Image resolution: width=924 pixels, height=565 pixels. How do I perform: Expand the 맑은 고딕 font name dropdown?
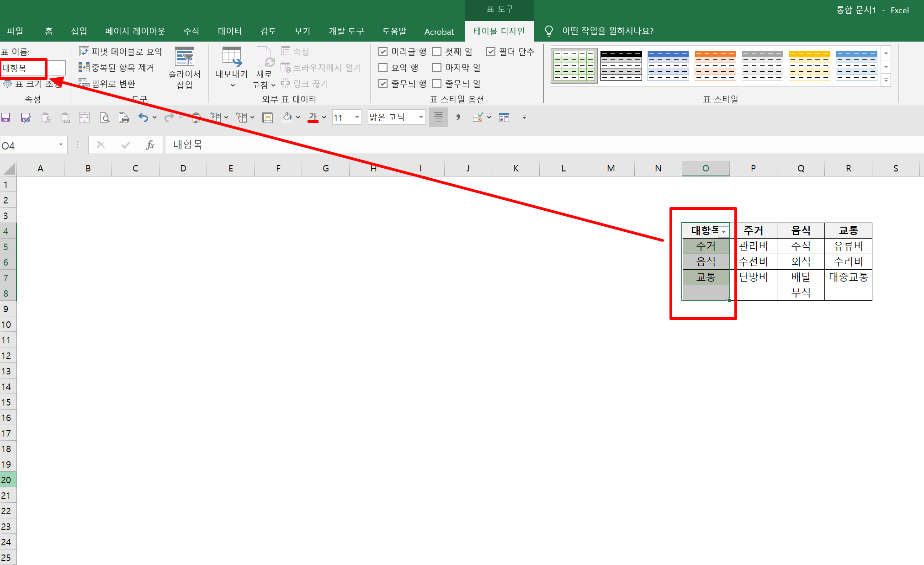point(421,117)
